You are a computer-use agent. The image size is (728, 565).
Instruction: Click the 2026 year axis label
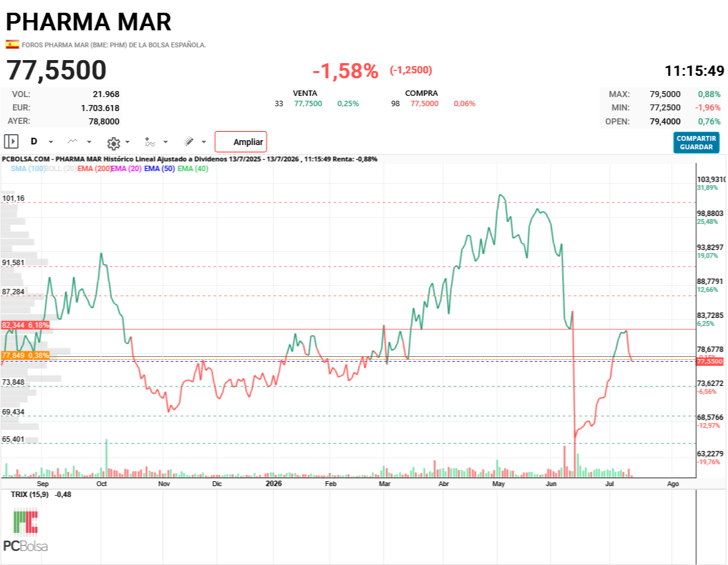point(274,484)
